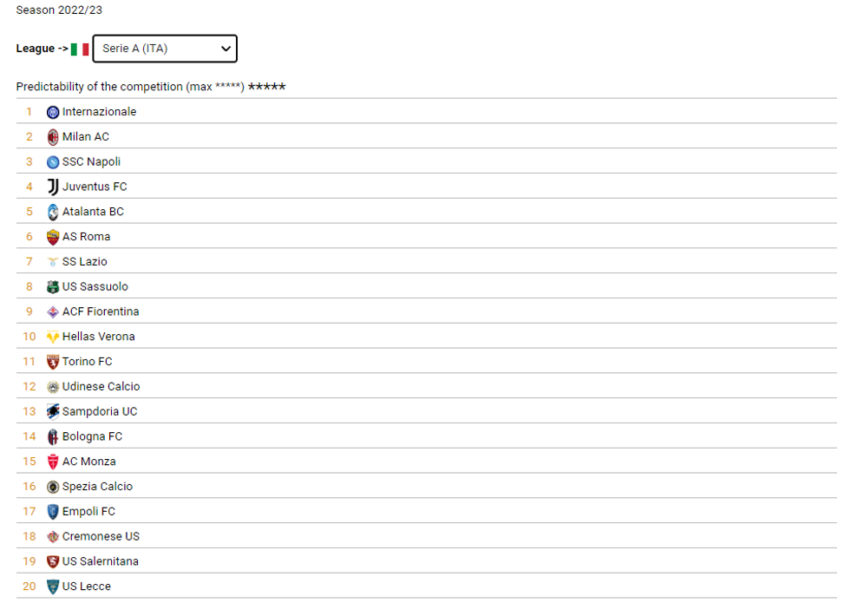Image resolution: width=850 pixels, height=616 pixels.
Task: Click the Atalanta BC club crest
Action: click(53, 212)
